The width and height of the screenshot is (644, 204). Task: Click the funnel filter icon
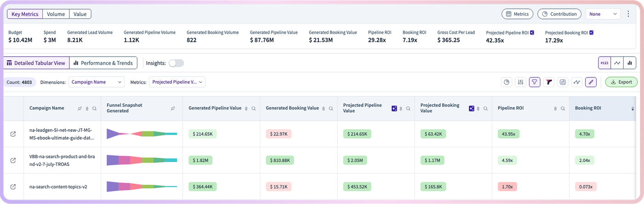(x=535, y=82)
